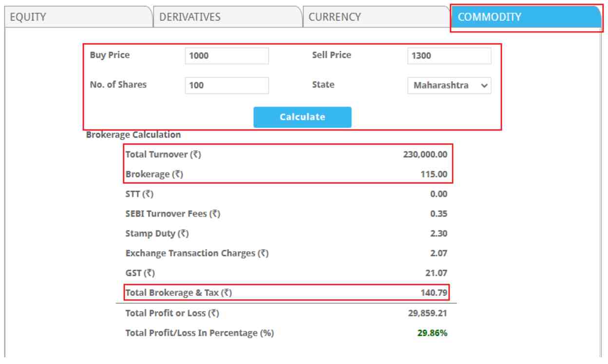Click the Total Turnover value 230,000.00

coord(425,154)
